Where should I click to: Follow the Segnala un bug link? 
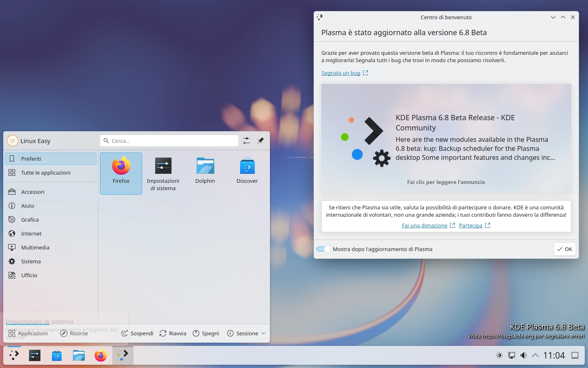[x=345, y=73]
